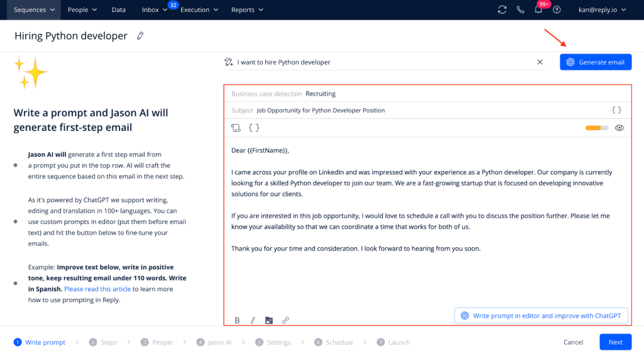Select step 3 People
Viewport: 644px width, 351px height.
(x=157, y=342)
